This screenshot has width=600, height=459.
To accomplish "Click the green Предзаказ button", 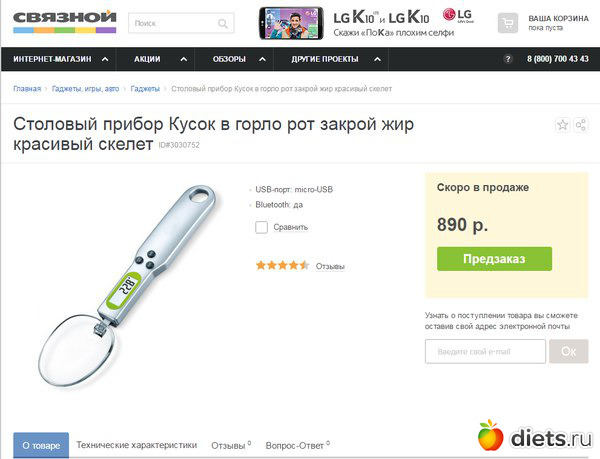I will click(x=494, y=259).
